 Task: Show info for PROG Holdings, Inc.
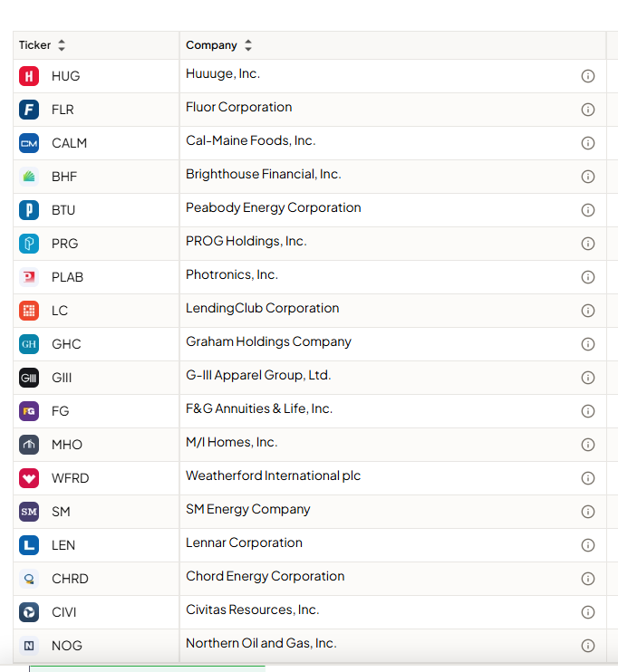coord(587,244)
